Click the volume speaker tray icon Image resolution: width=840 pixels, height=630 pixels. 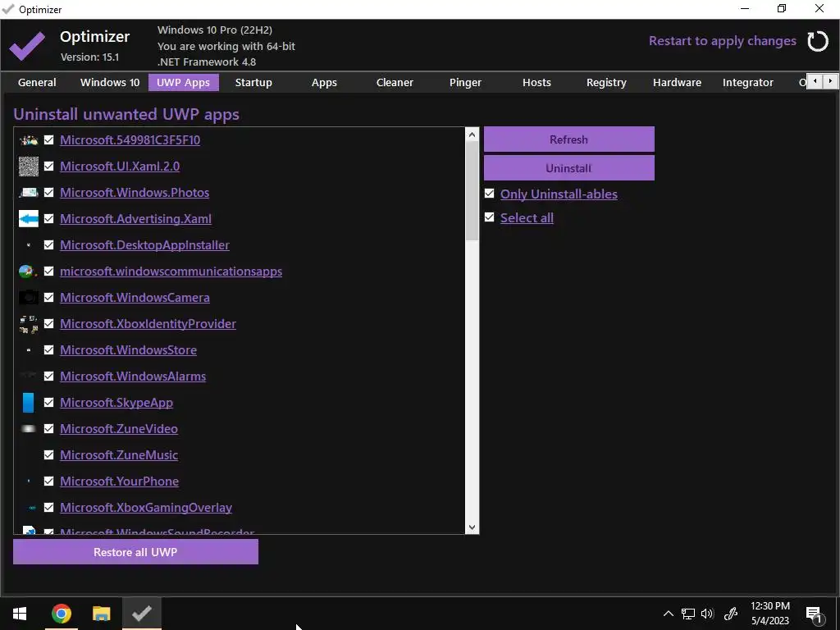point(707,614)
